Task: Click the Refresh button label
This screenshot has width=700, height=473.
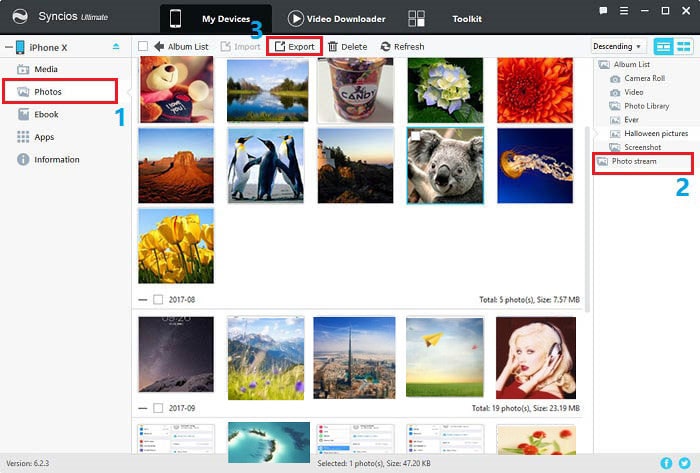Action: 409,46
